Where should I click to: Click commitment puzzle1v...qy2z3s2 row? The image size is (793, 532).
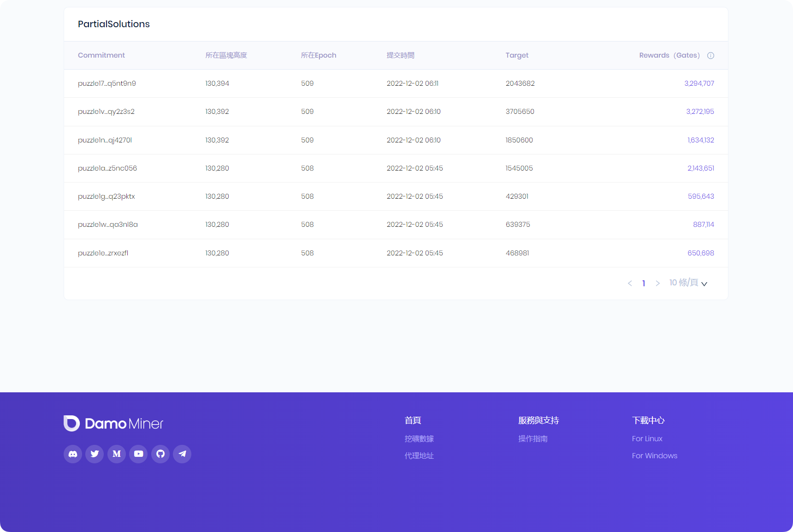106,112
